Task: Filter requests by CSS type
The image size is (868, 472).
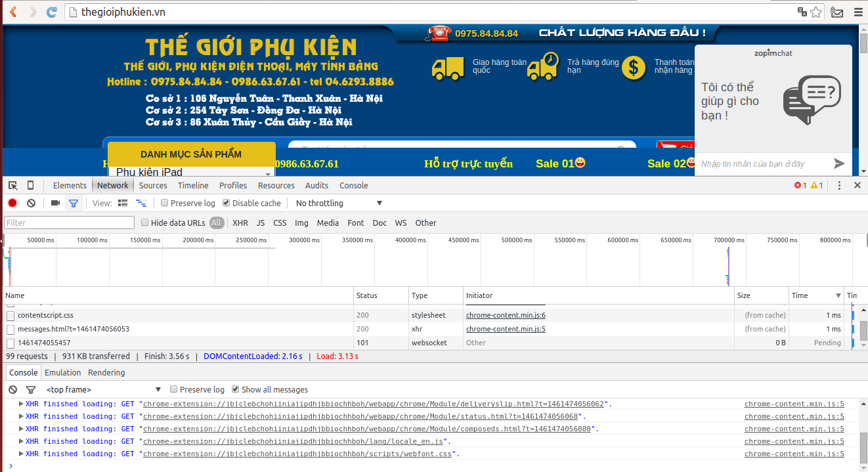Action: click(280, 223)
